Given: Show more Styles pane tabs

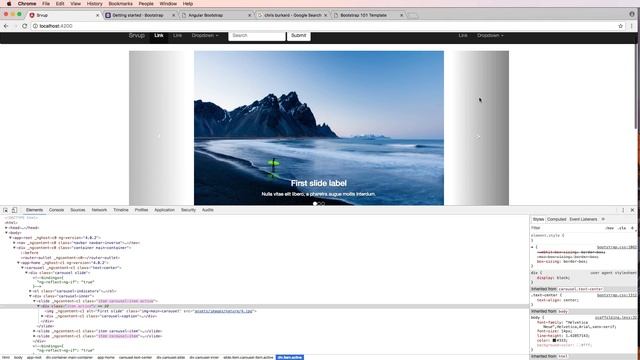Looking at the screenshot, I should (603, 219).
